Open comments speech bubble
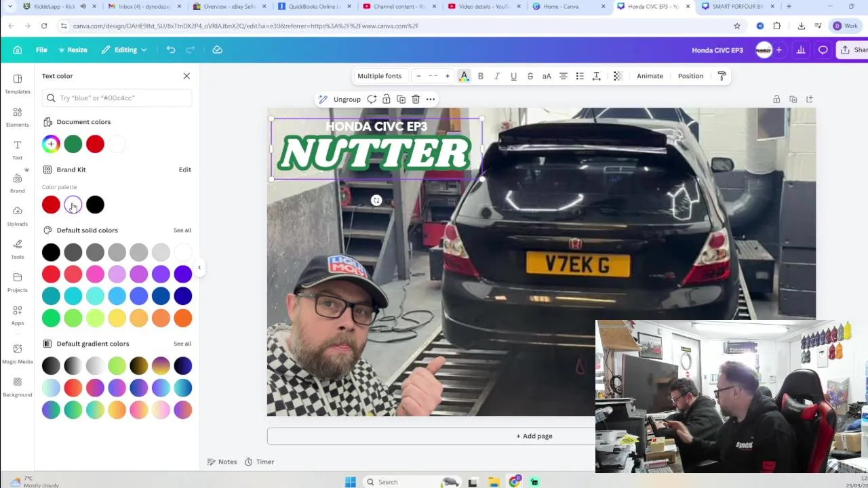The height and width of the screenshot is (488, 868). (823, 49)
